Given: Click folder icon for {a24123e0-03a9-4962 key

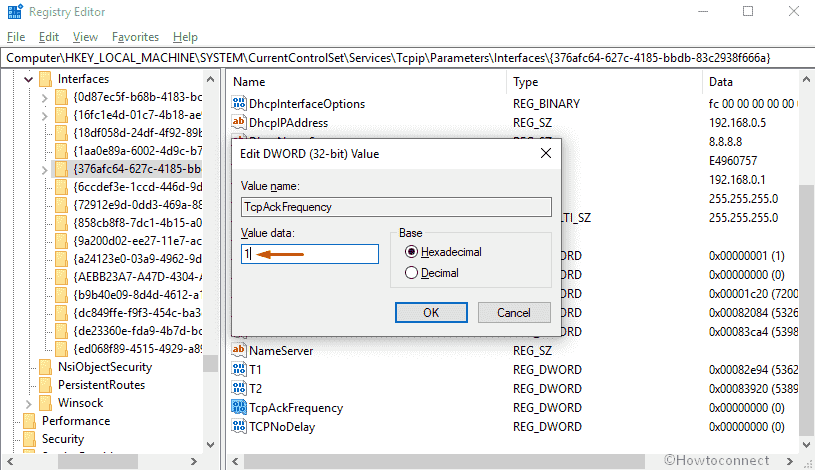Looking at the screenshot, I should click(x=61, y=259).
